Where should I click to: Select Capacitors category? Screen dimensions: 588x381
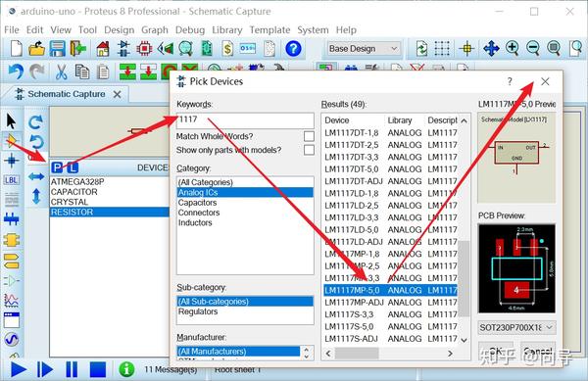click(245, 203)
